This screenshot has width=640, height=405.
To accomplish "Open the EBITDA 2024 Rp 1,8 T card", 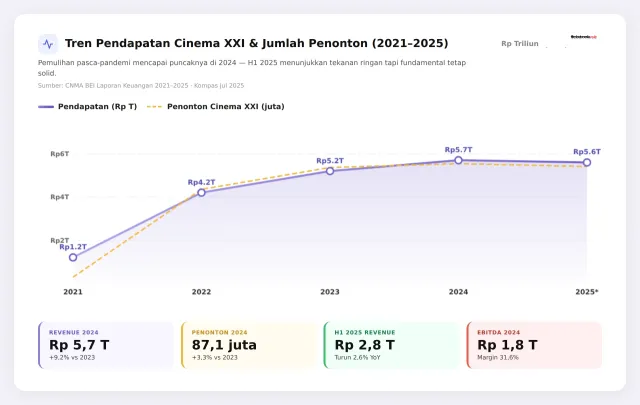I will (534, 345).
